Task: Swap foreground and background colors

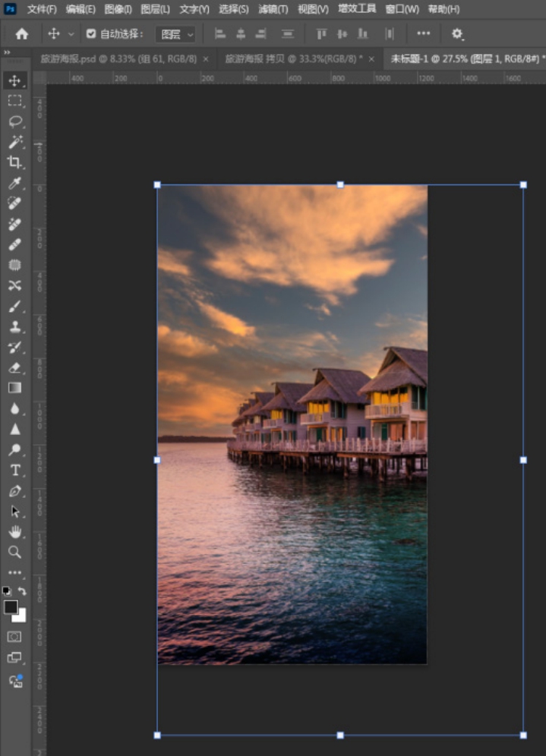Action: pos(23,591)
